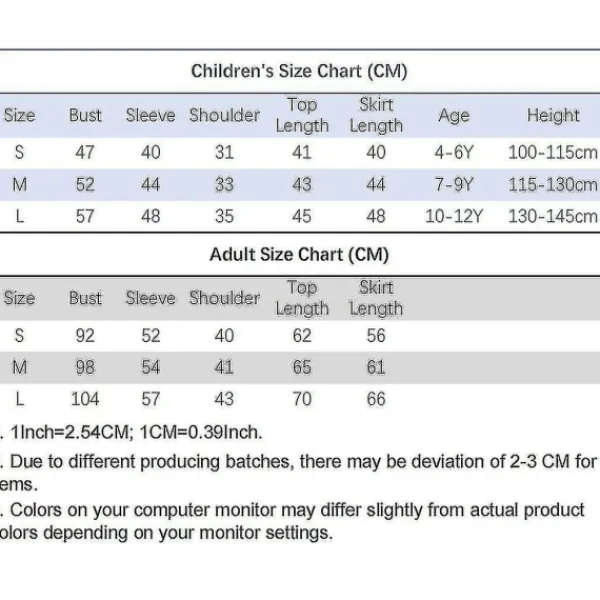
Task: Select the Height column header
Action: pos(553,115)
